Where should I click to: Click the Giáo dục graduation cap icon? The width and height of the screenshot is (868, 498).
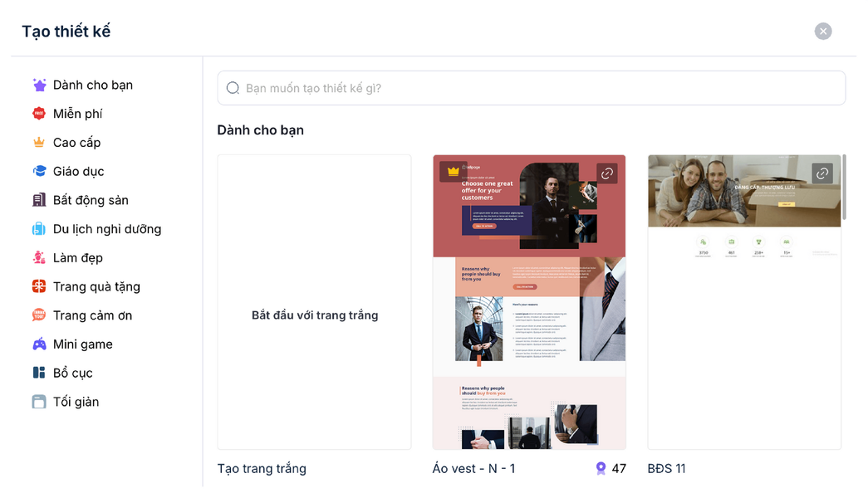[39, 172]
